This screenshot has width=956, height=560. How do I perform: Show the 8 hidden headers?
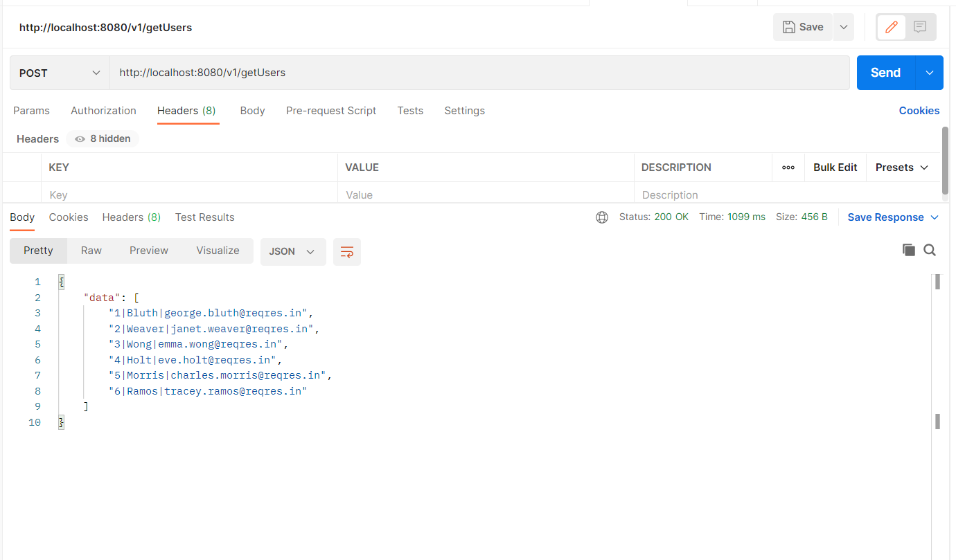click(103, 138)
